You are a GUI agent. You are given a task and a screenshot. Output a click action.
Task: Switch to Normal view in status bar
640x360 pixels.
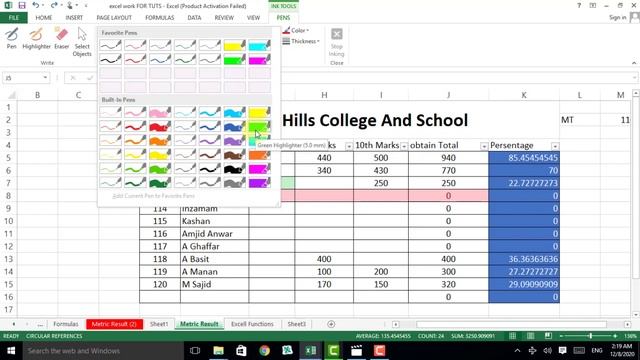coord(512,336)
